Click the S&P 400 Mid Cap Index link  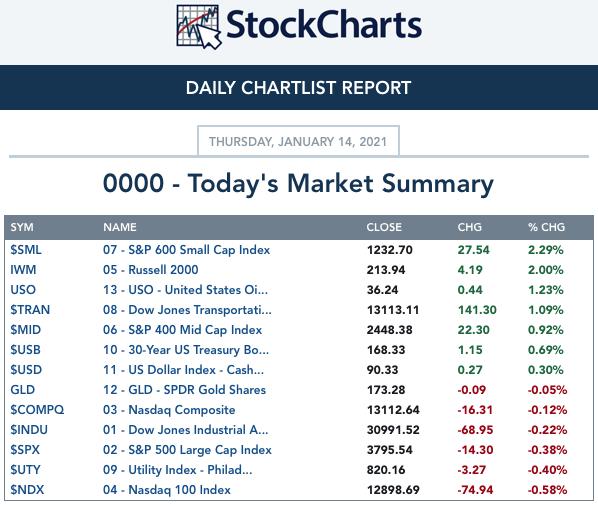(183, 330)
